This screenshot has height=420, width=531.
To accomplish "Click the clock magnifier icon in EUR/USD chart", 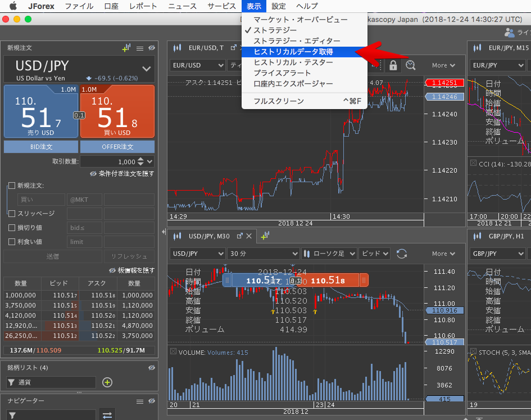I will [411, 65].
